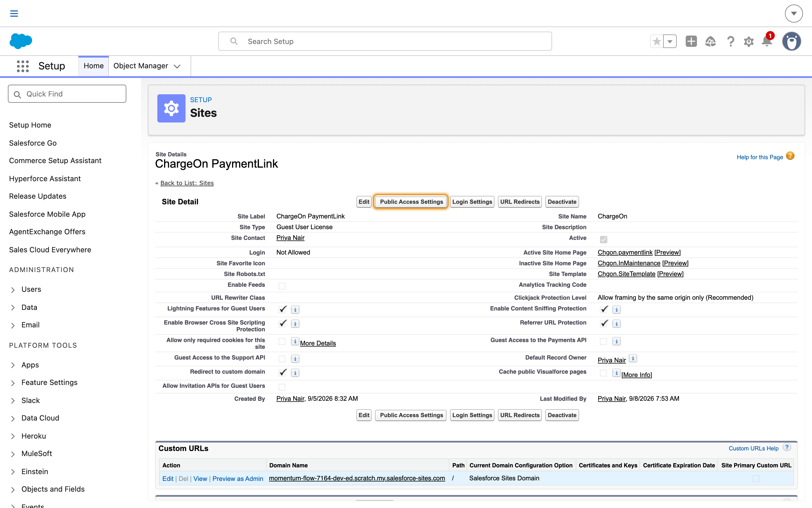Click the top Edit button in Site Detail
Image resolution: width=812 pixels, height=508 pixels.
point(364,202)
